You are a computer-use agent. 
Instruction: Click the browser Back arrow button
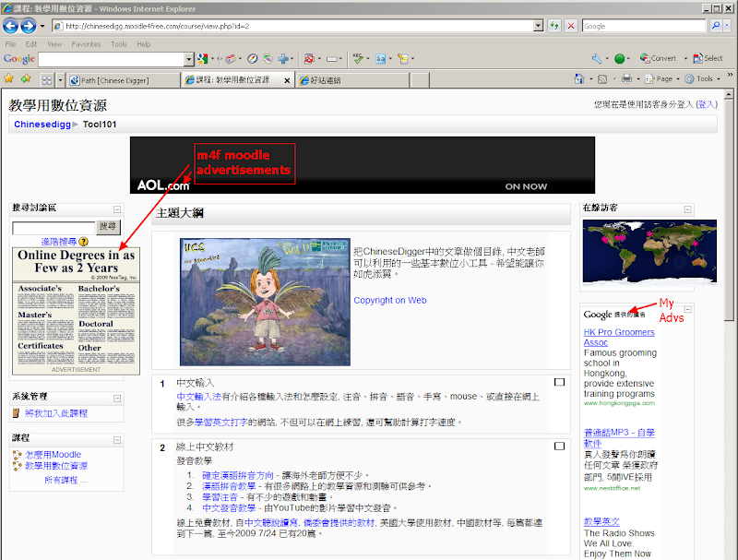tap(10, 26)
